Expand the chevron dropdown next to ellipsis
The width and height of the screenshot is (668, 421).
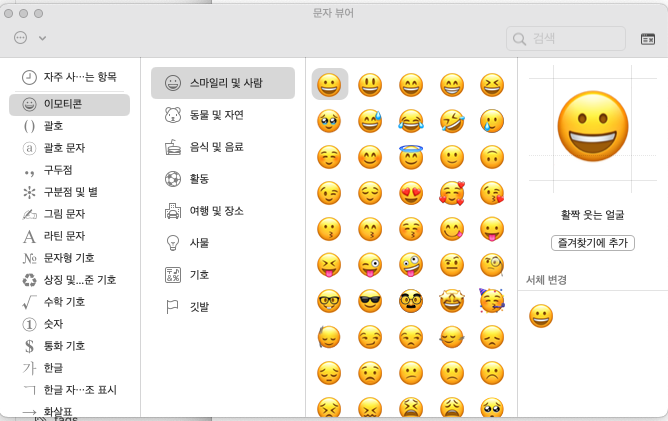pos(42,38)
